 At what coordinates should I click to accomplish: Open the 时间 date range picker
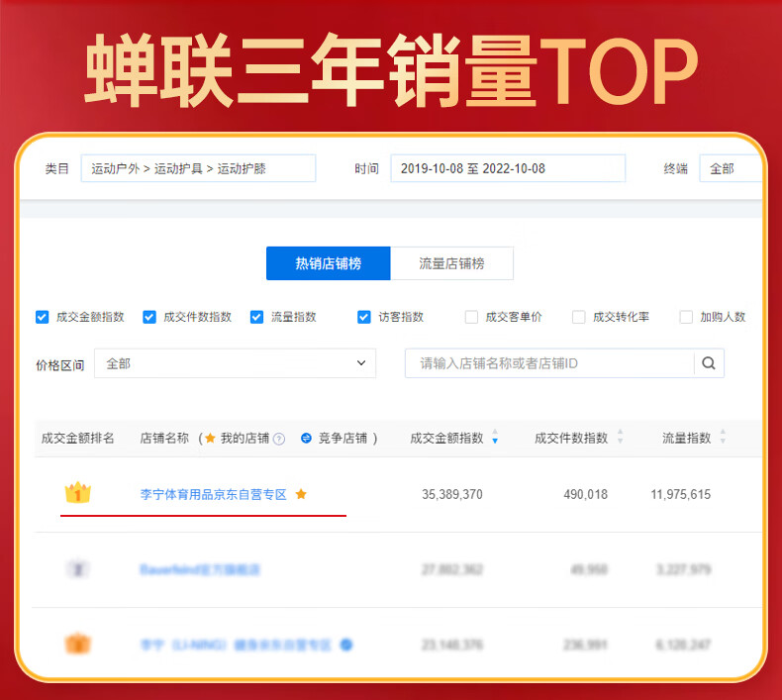click(x=508, y=168)
